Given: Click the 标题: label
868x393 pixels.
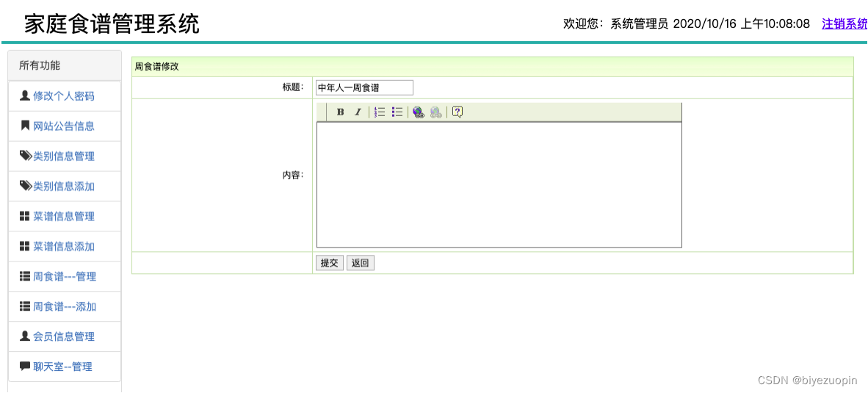Looking at the screenshot, I should click(293, 87).
